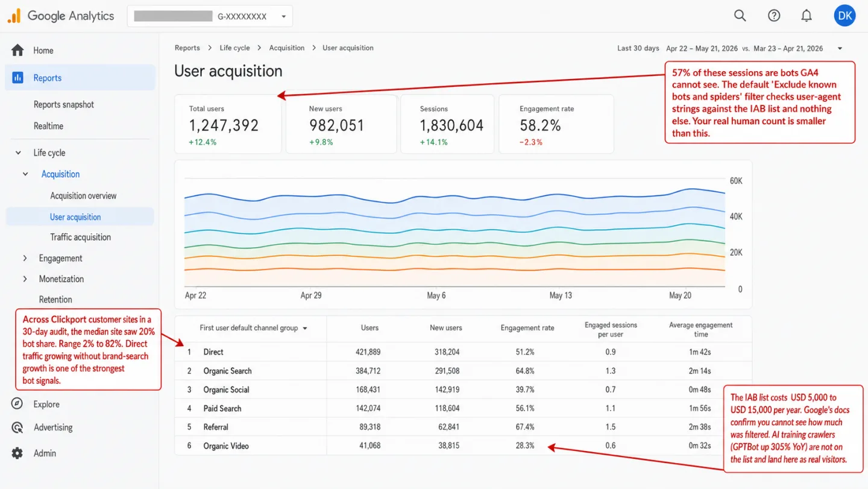Click the Advertising target icon

pos(17,427)
